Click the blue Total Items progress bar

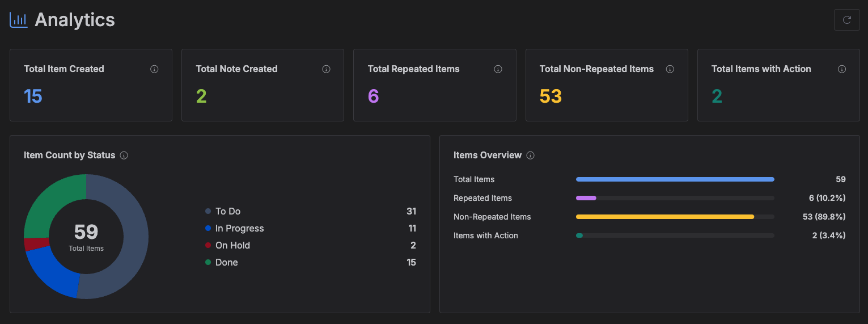675,179
